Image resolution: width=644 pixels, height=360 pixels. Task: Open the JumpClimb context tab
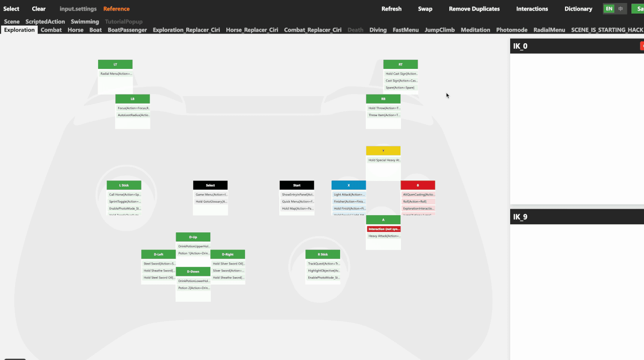(440, 30)
